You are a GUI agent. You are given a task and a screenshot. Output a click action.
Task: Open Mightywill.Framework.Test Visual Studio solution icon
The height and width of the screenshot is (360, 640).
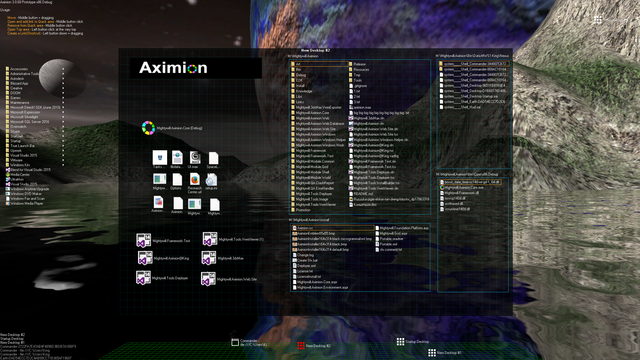click(x=144, y=240)
